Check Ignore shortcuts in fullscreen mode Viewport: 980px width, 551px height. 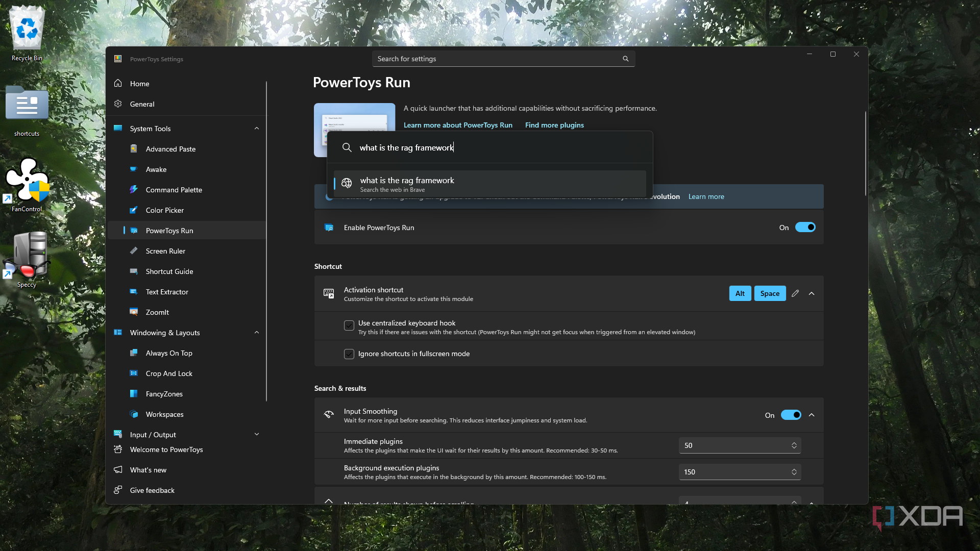point(349,354)
